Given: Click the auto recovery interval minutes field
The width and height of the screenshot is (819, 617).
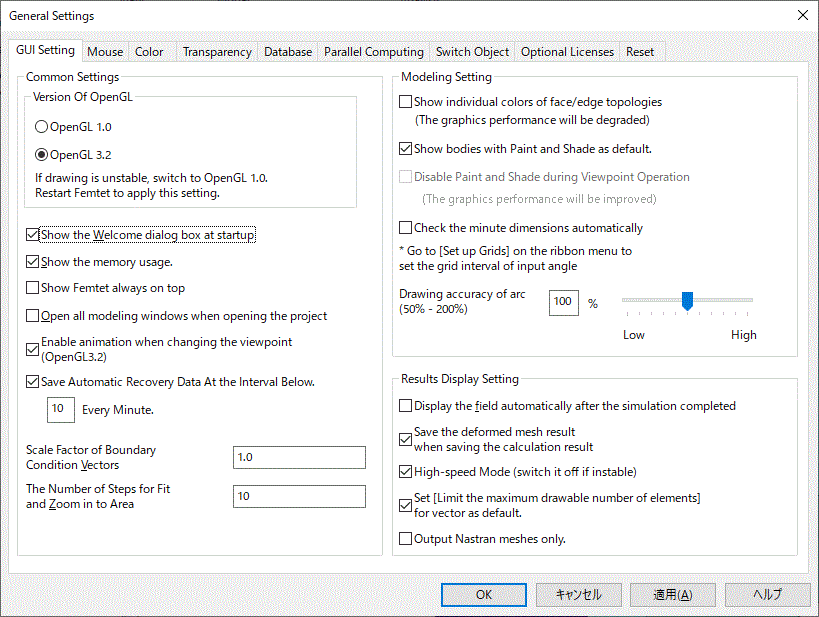Looking at the screenshot, I should tap(61, 409).
